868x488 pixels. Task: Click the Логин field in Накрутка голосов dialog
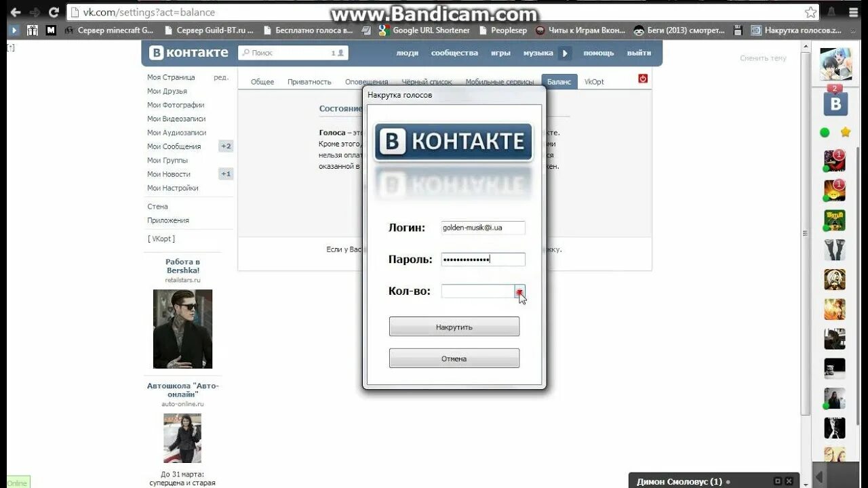(x=483, y=228)
